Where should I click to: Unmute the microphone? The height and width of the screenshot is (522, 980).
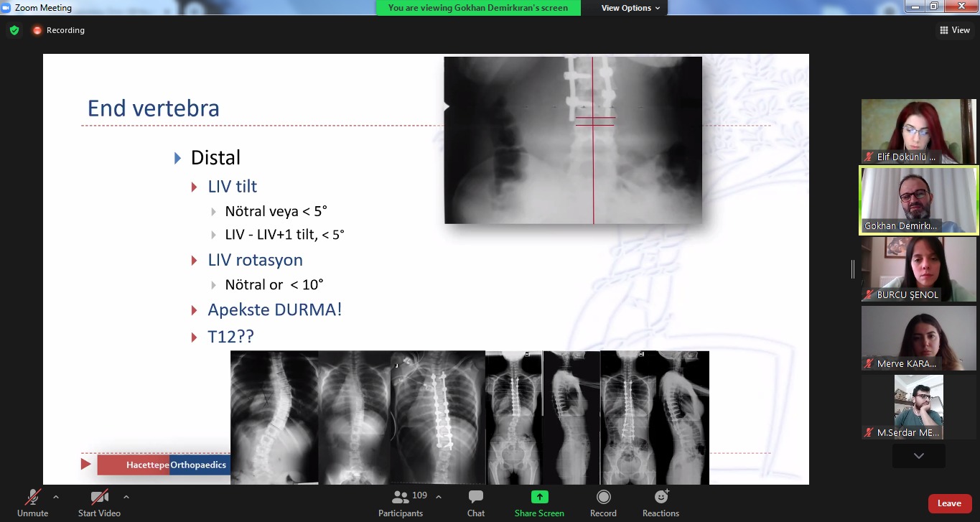pyautogui.click(x=33, y=503)
